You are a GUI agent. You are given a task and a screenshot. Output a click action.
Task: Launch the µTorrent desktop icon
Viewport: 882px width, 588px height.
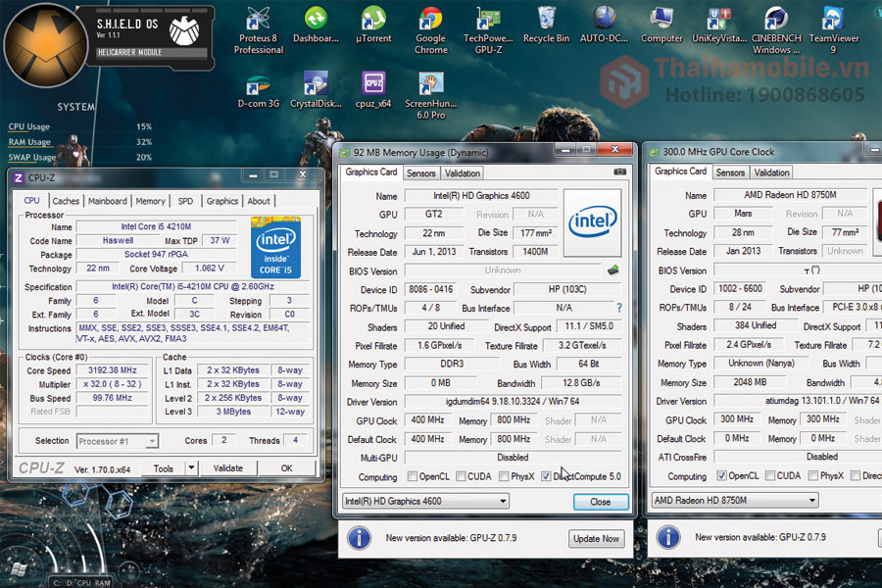pos(373,24)
